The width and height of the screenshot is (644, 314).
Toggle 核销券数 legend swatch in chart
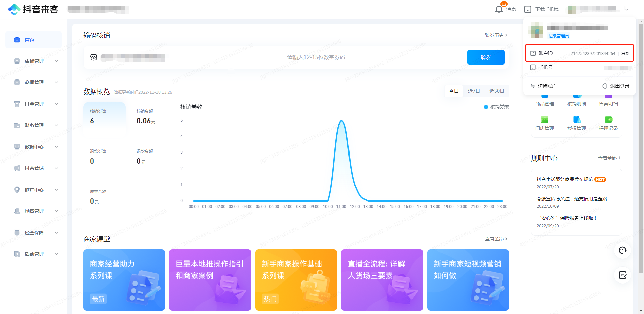(486, 107)
